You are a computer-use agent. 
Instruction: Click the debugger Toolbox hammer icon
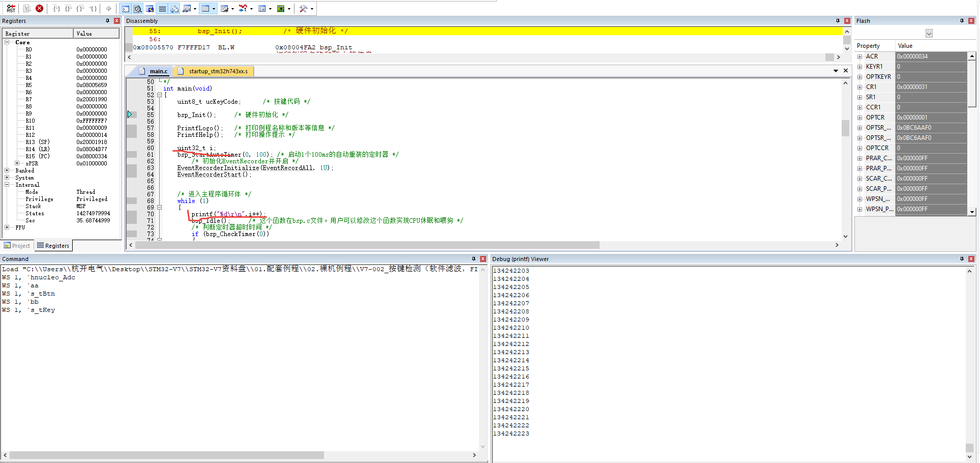click(304, 9)
